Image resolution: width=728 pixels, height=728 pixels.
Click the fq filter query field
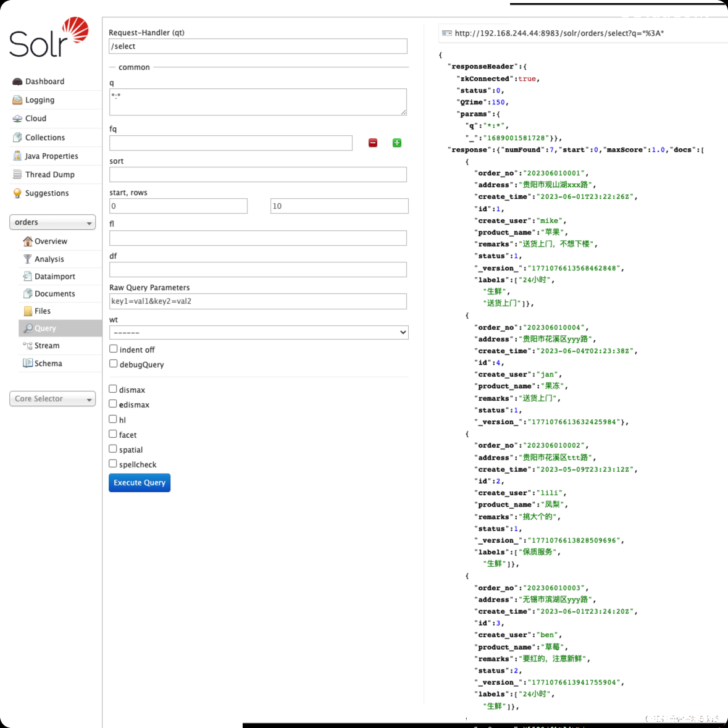click(231, 143)
